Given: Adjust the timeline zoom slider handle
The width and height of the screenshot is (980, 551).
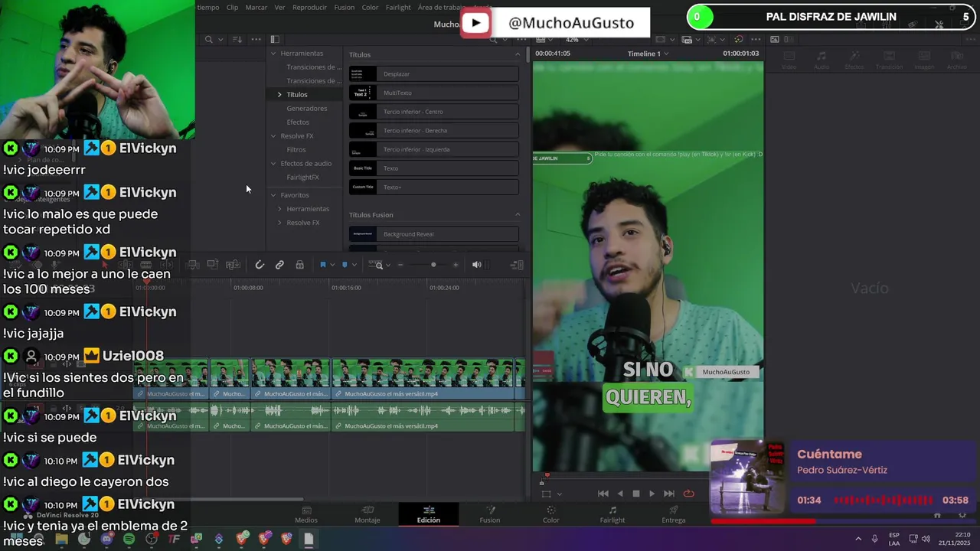Looking at the screenshot, I should tap(433, 265).
